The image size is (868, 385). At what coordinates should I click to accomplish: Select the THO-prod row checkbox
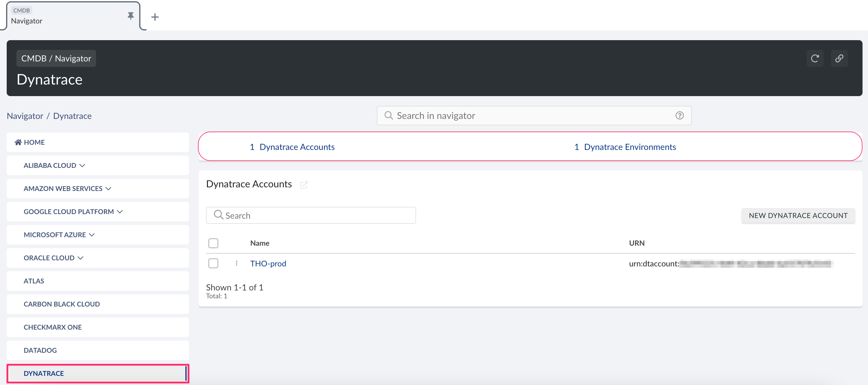(213, 263)
